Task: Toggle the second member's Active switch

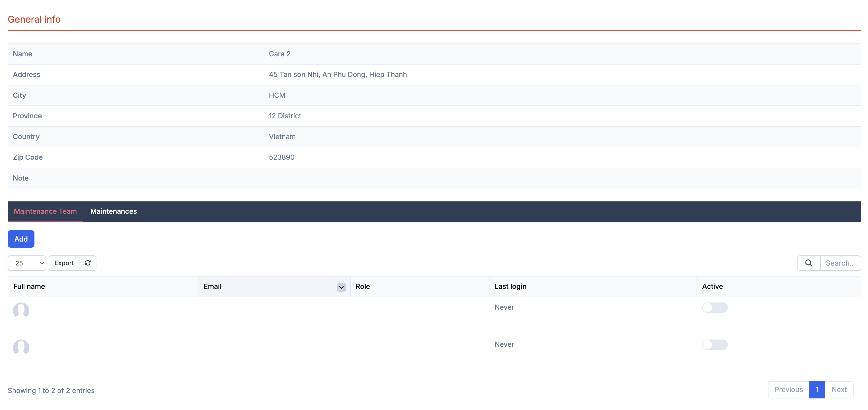Action: pos(714,345)
